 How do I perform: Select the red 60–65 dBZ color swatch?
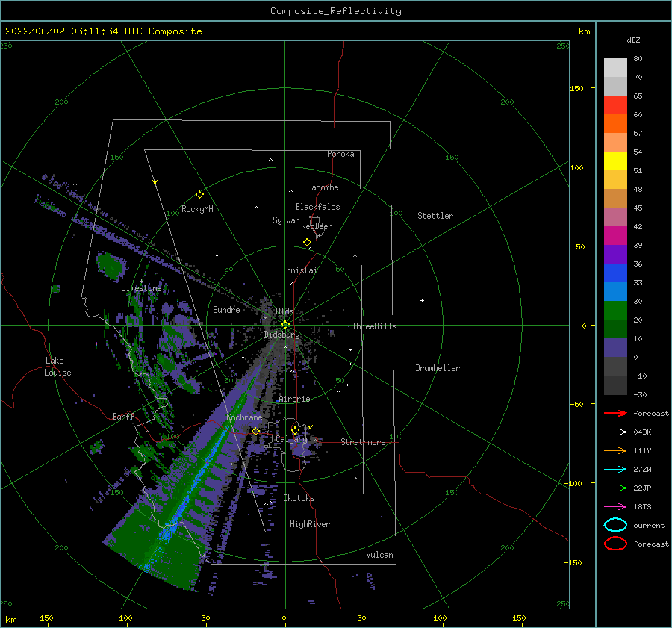(615, 105)
